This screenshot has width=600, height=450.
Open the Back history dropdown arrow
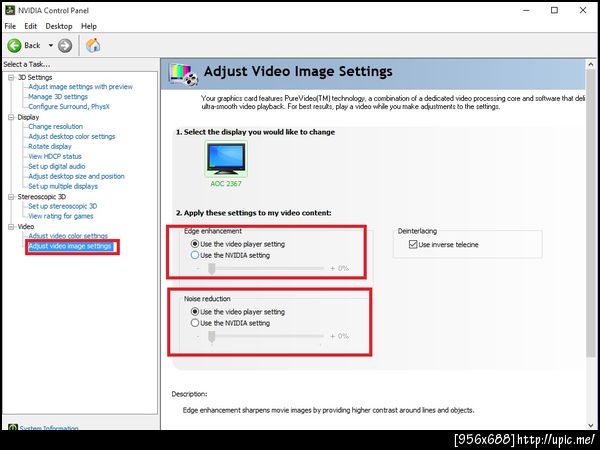tap(51, 46)
